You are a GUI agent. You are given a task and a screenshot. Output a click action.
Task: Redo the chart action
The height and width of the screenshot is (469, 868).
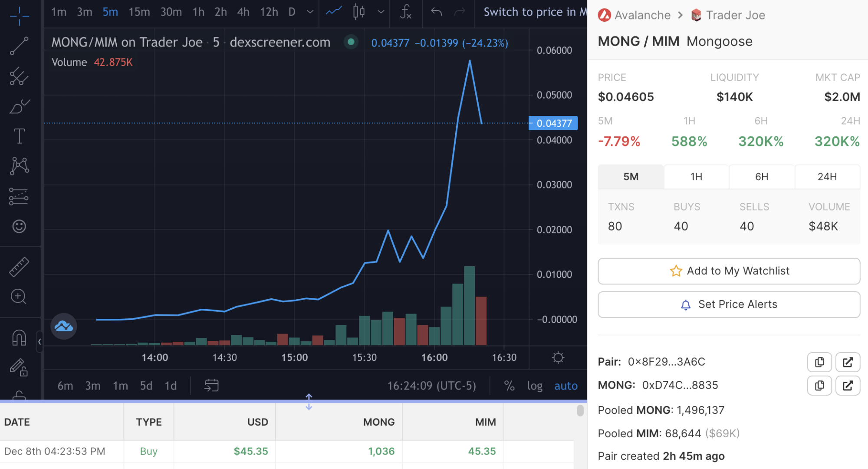tap(460, 12)
